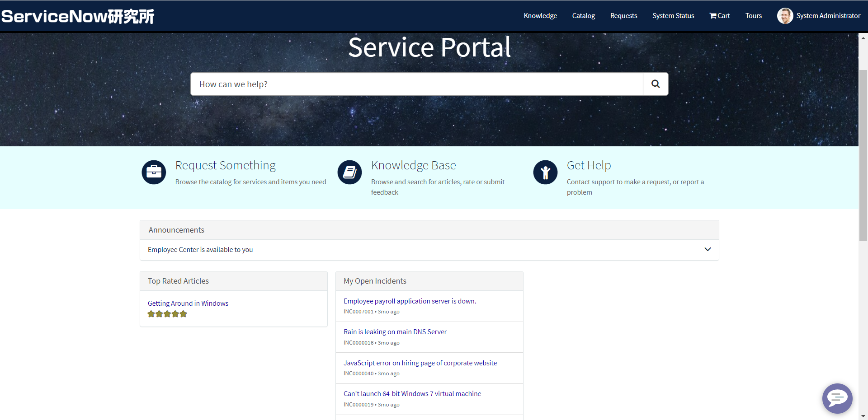Click the Knowledge Base book icon
This screenshot has height=420, width=868.
[x=349, y=172]
